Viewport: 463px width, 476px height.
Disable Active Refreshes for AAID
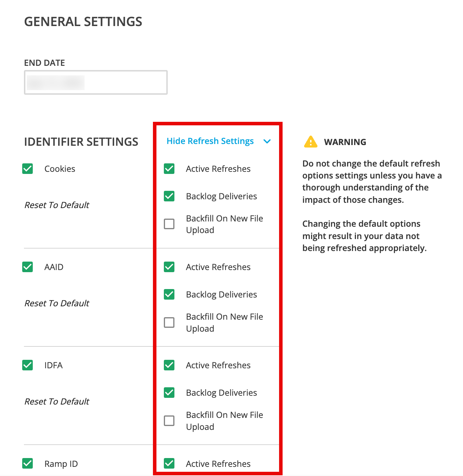(169, 267)
